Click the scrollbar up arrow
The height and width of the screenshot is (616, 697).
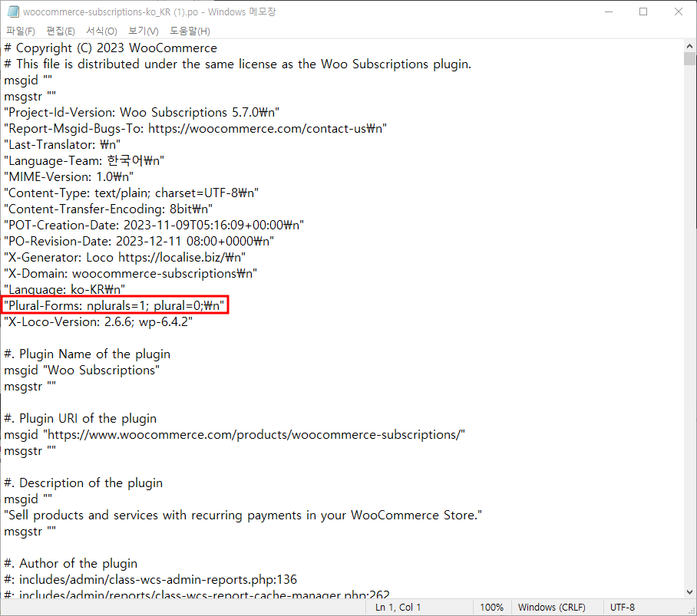(689, 46)
